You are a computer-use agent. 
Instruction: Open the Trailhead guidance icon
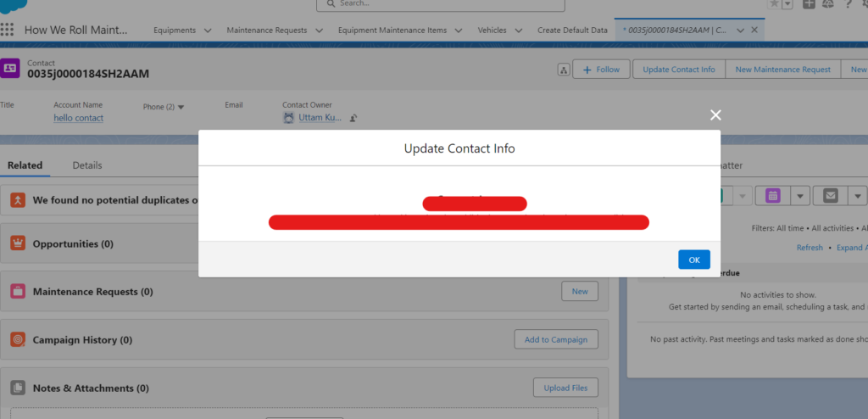(x=828, y=4)
